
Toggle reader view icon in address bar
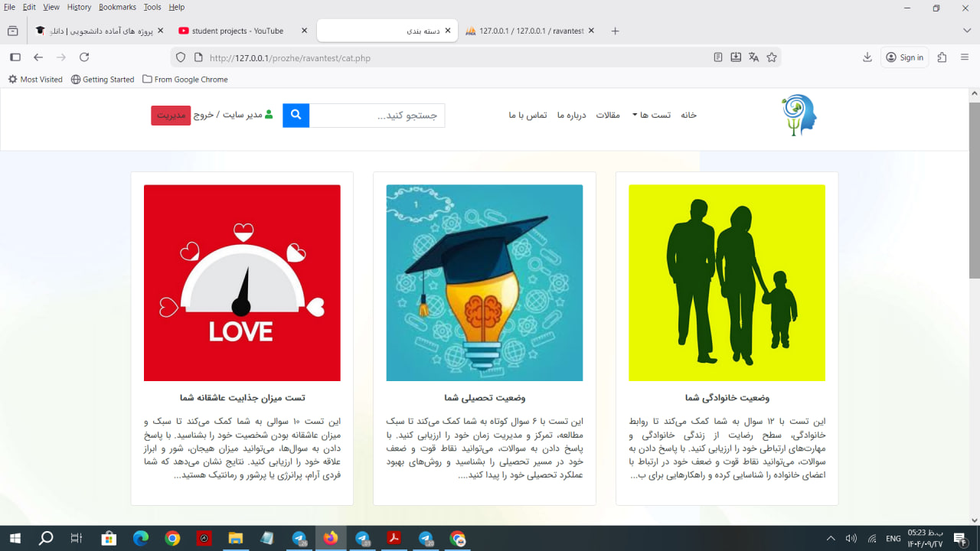pos(717,57)
